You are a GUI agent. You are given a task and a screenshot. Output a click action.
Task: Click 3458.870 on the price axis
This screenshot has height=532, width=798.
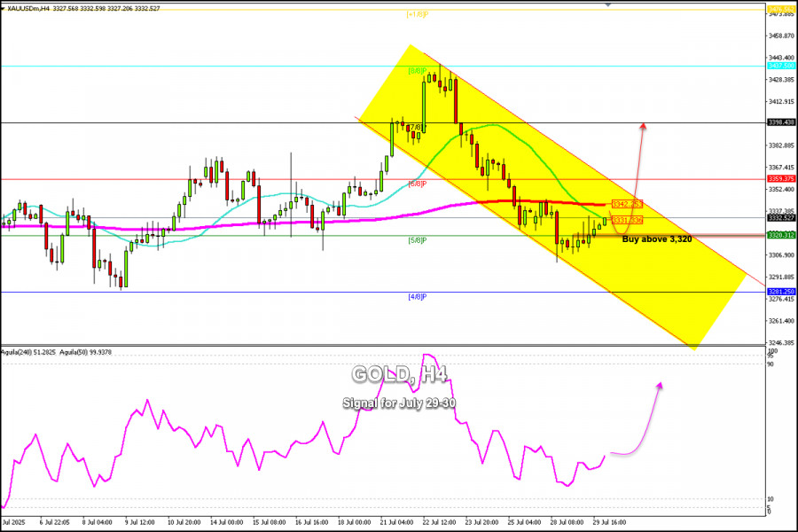click(x=781, y=35)
